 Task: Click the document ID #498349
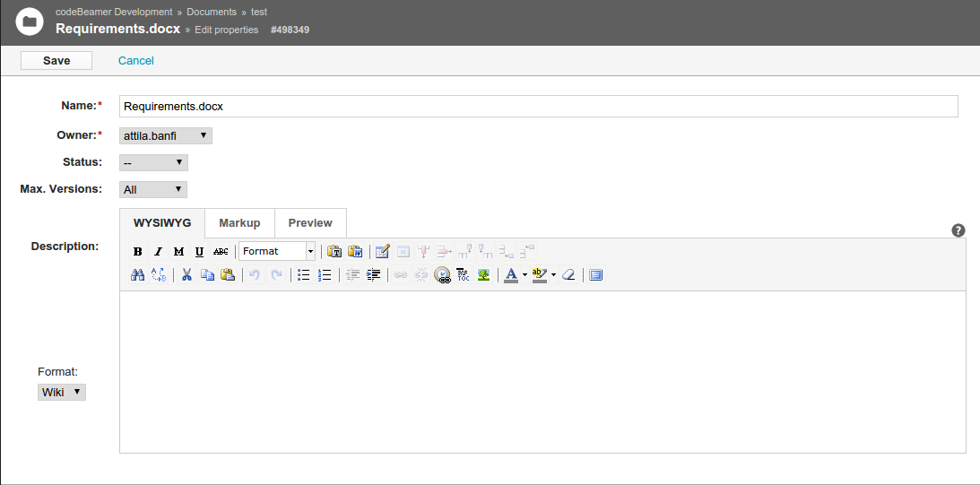tap(290, 30)
